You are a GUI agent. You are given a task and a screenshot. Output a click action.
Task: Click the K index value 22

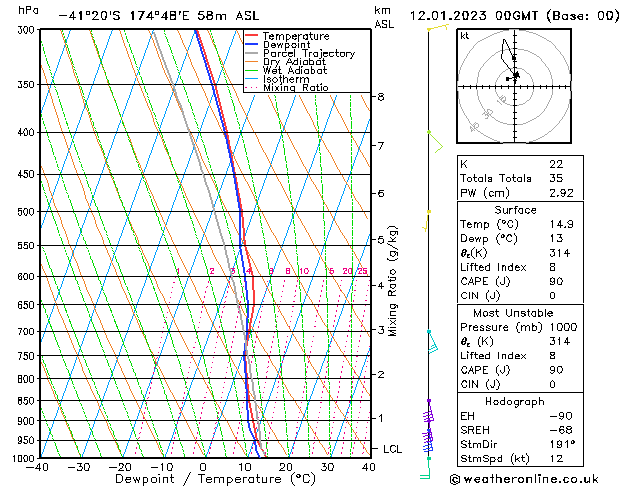click(x=556, y=164)
